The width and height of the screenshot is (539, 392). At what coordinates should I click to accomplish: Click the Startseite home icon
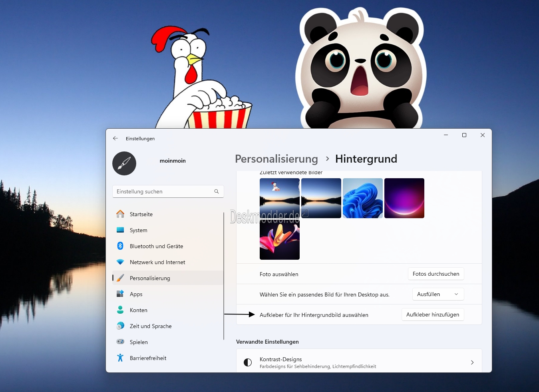pos(120,214)
